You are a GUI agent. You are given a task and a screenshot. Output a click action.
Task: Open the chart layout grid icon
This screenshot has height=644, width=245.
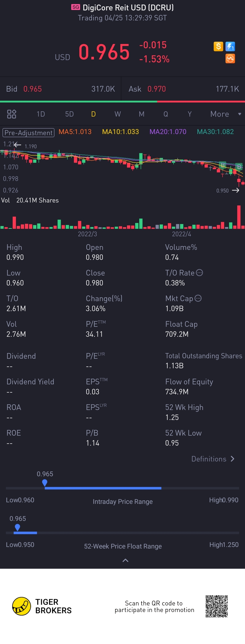[x=12, y=114]
